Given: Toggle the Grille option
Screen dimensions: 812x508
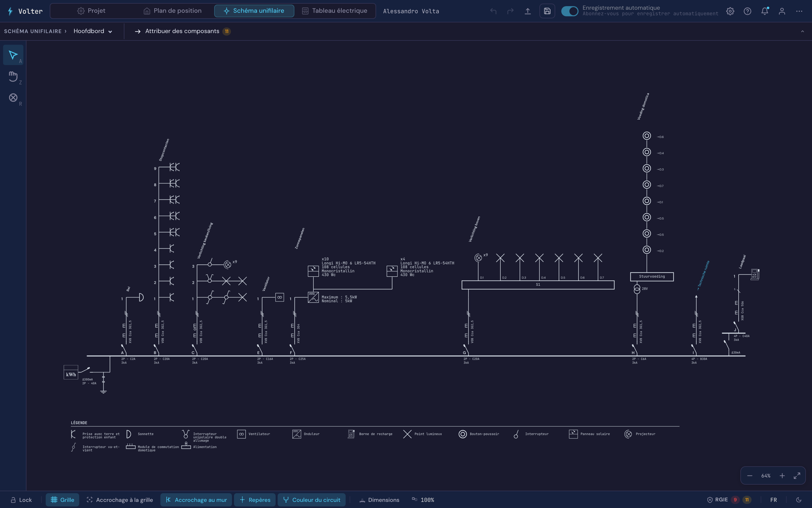Looking at the screenshot, I should point(63,500).
